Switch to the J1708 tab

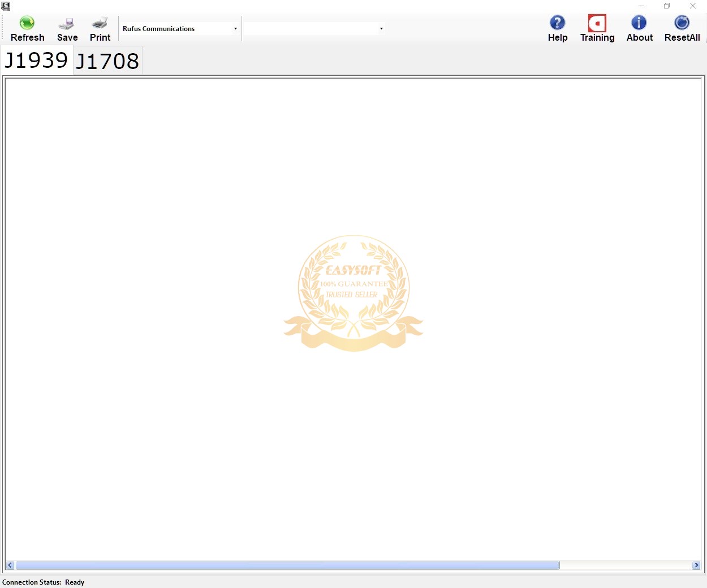pos(107,61)
